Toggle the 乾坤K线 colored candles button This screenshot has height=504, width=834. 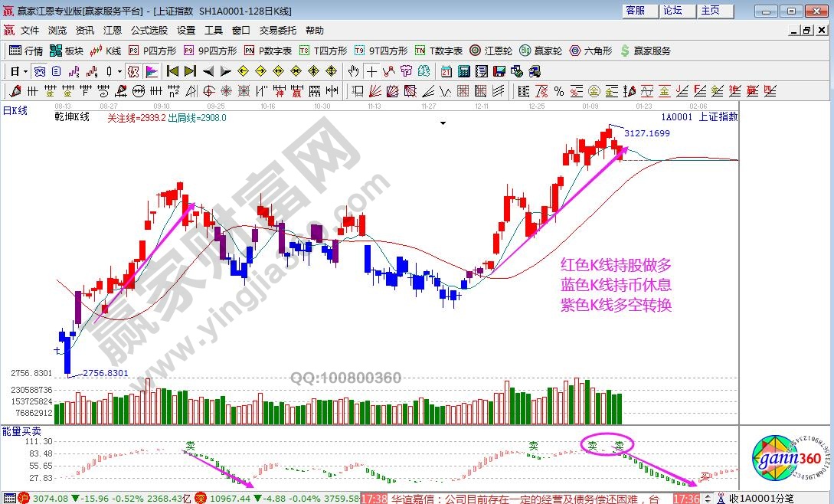[x=132, y=71]
